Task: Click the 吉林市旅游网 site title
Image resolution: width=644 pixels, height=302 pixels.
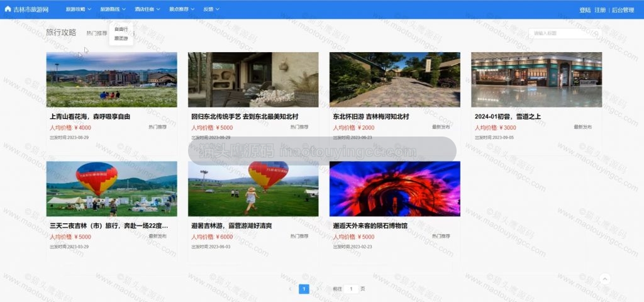Action: (31, 9)
